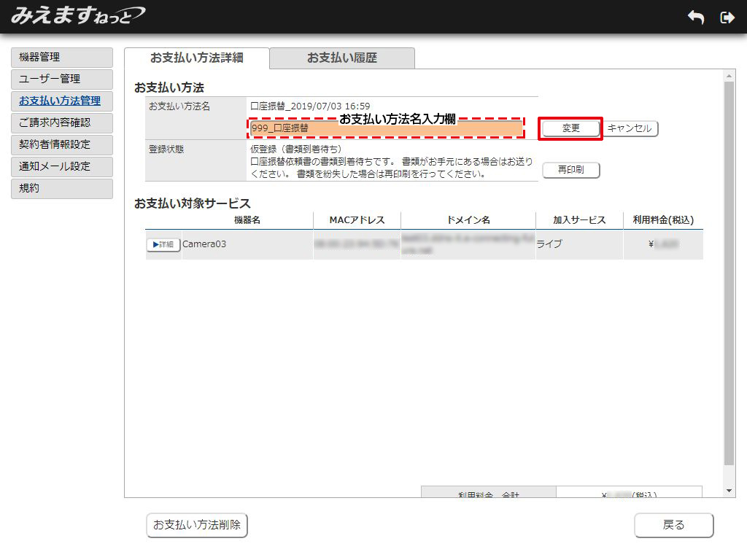Open 機器管理 in the sidebar
Screen dimensions: 747x560
[62, 58]
